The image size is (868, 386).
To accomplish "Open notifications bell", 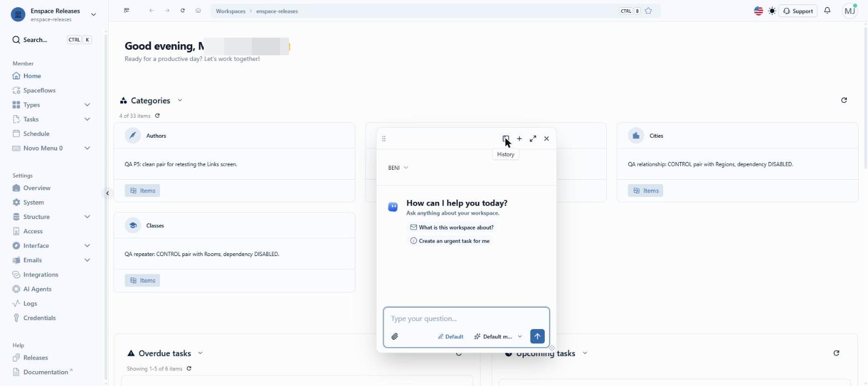I will pyautogui.click(x=827, y=11).
